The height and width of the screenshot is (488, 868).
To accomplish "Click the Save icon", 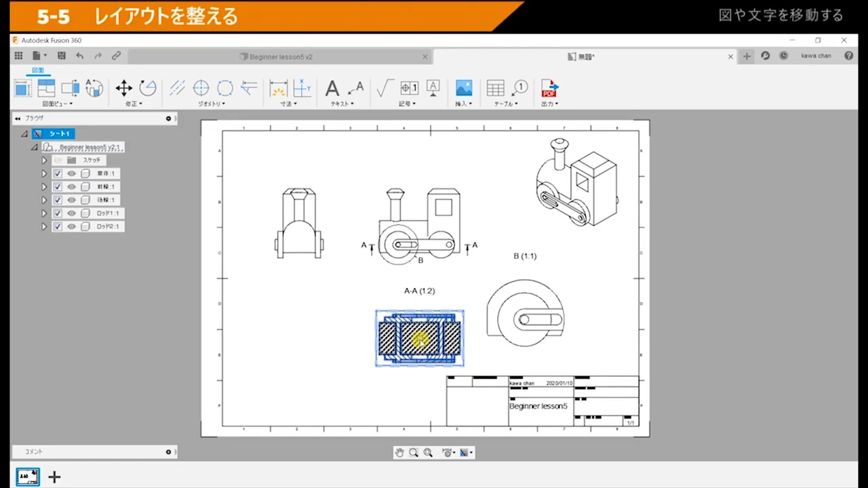I will (62, 56).
